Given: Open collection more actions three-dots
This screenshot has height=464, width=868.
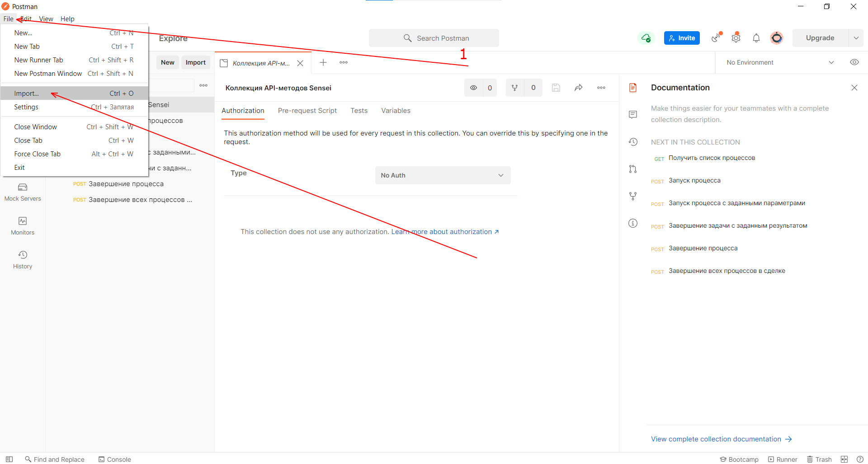Looking at the screenshot, I should click(601, 88).
